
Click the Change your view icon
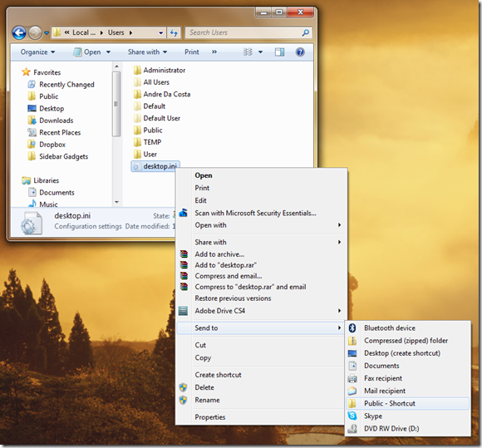(248, 52)
